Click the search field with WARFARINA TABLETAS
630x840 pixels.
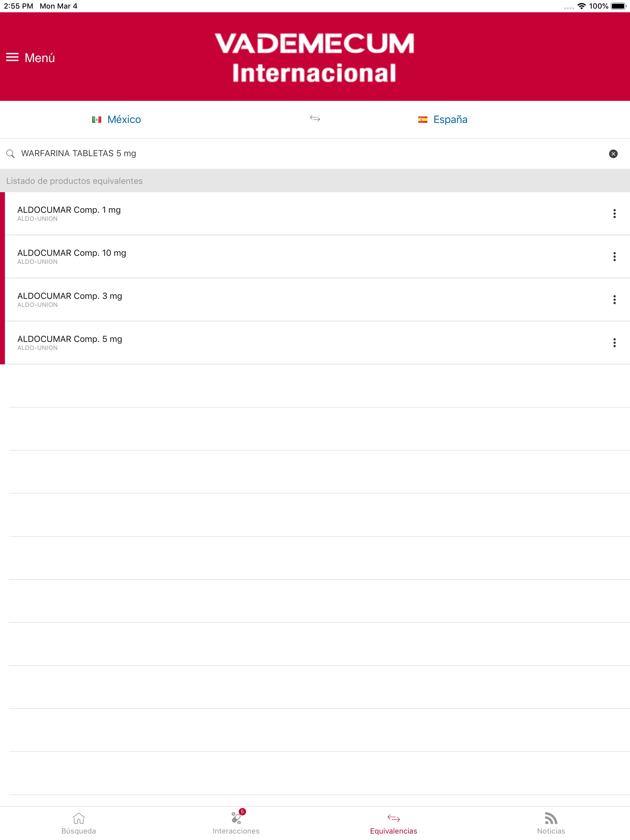pyautogui.click(x=266, y=153)
